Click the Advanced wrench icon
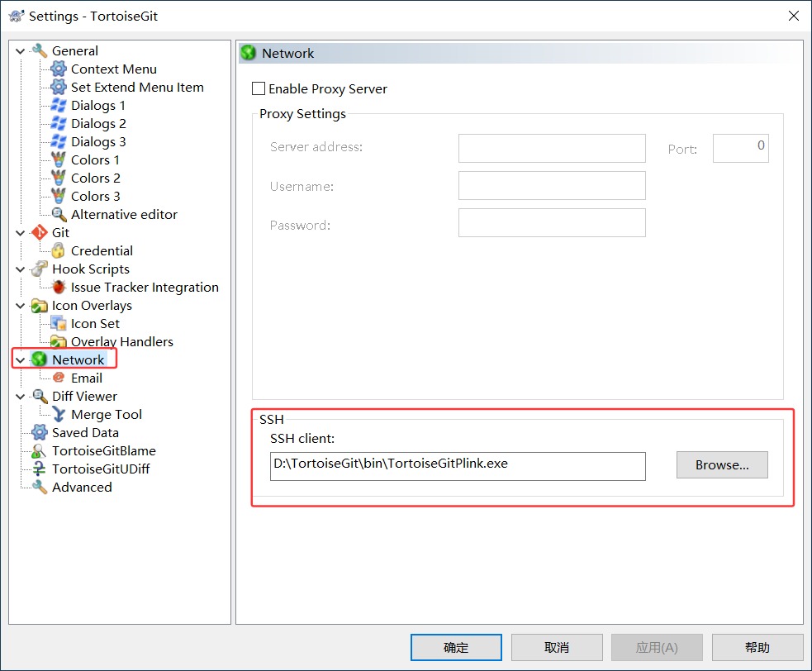The width and height of the screenshot is (812, 671). [x=40, y=487]
